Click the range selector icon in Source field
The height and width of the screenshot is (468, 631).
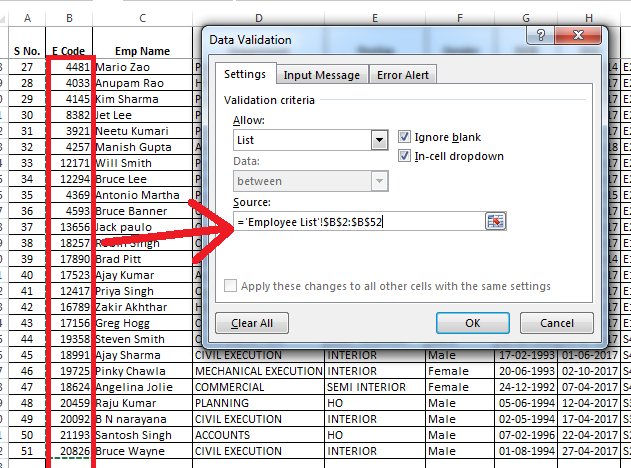click(x=495, y=221)
